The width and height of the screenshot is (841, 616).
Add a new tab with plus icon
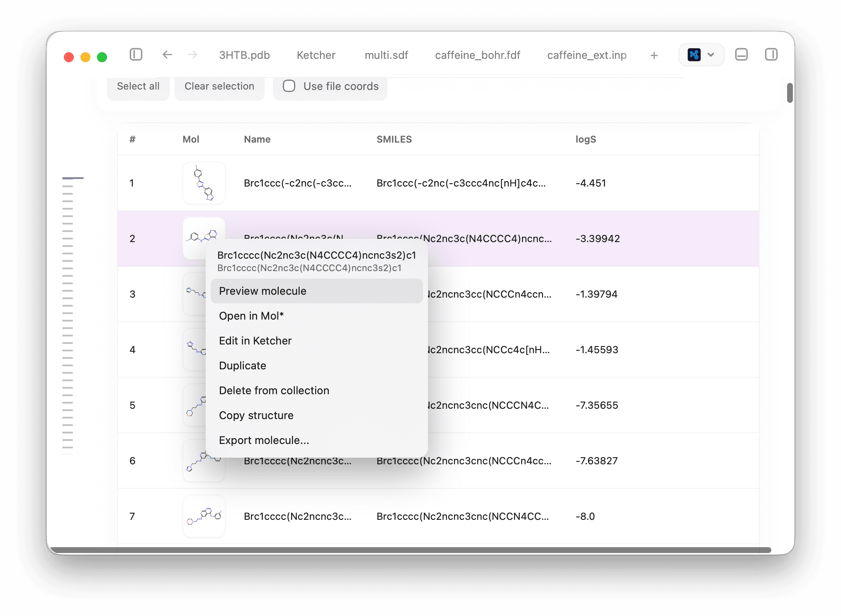point(654,55)
